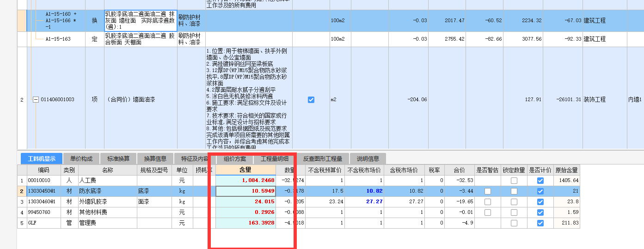
Task: Select the 含量 cell 0.2926
Action: [245, 212]
